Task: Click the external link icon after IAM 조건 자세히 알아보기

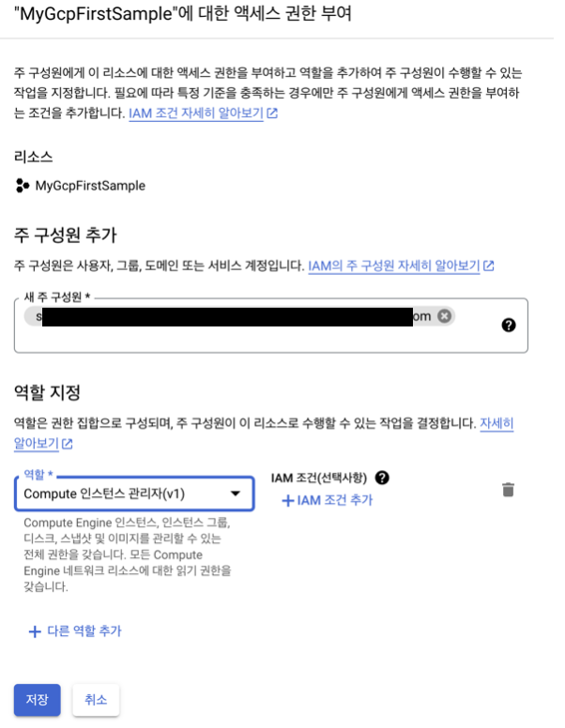Action: pyautogui.click(x=272, y=113)
